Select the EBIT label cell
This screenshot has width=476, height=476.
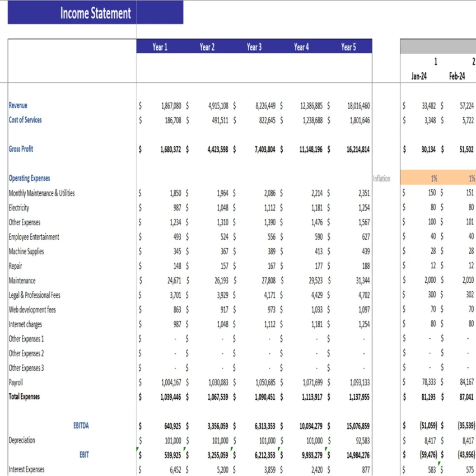coord(83,455)
